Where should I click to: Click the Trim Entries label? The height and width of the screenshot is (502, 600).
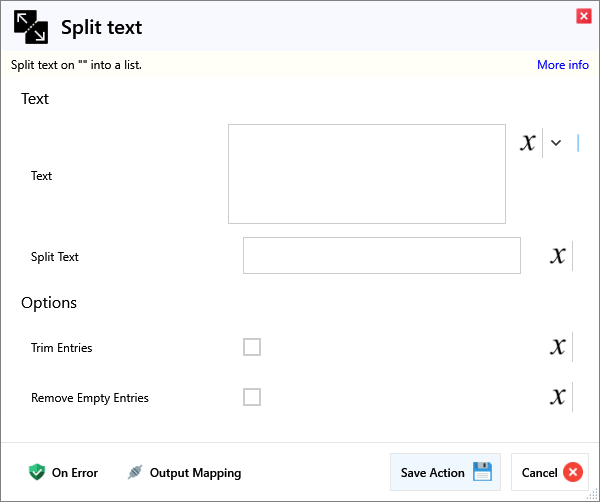click(61, 348)
